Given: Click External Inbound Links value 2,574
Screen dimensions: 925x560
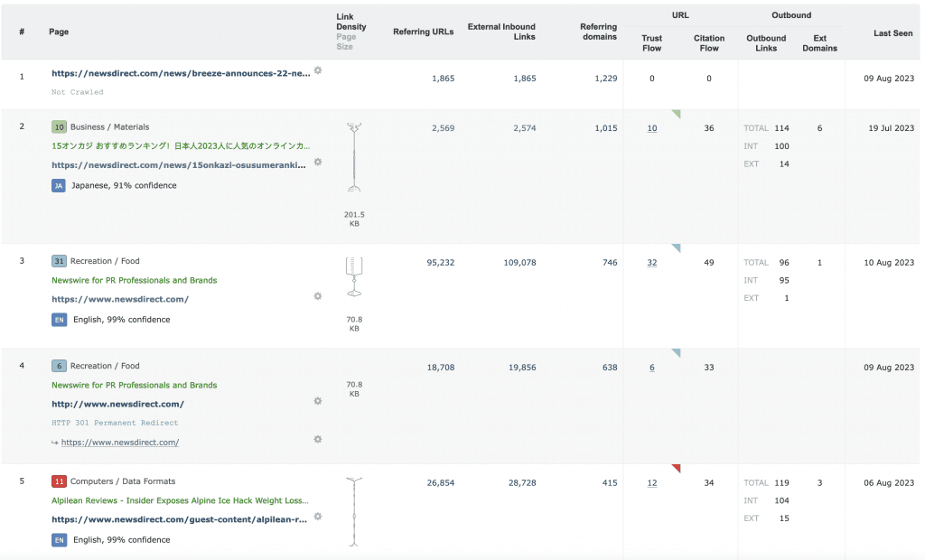Looking at the screenshot, I should [525, 128].
